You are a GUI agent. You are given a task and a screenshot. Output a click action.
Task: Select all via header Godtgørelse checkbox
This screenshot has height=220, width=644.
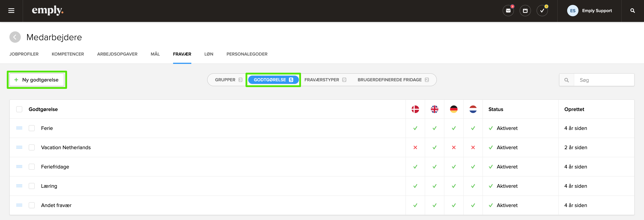coord(19,109)
